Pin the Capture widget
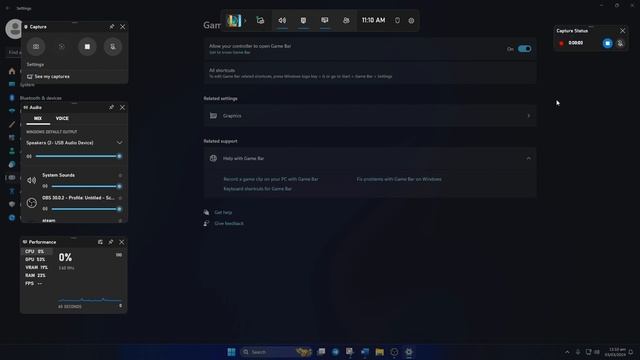Viewport: 640px width, 360px height. (x=111, y=27)
